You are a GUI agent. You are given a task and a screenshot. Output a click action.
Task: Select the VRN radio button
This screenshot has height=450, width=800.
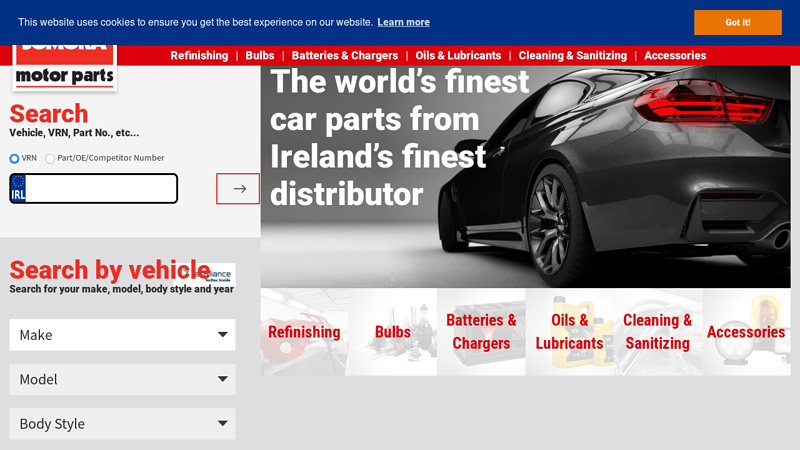pos(14,159)
